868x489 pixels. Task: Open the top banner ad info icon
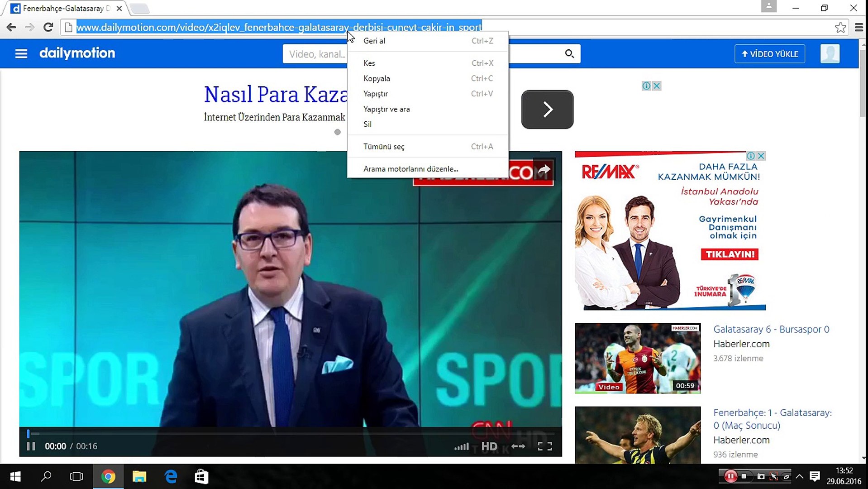point(647,86)
